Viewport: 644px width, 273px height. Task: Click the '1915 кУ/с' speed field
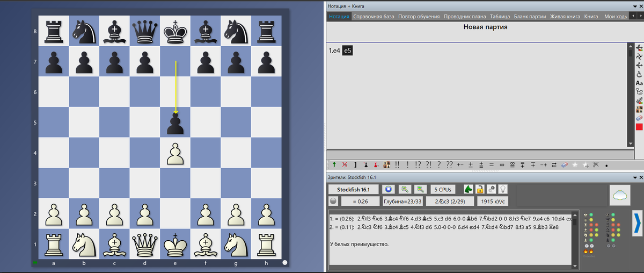point(493,202)
